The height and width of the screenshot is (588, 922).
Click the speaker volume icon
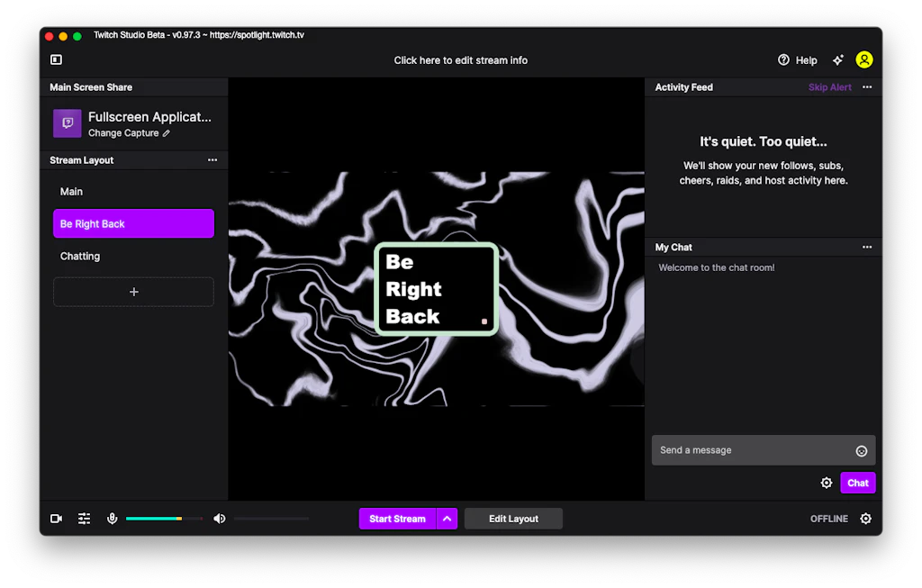[x=219, y=519]
